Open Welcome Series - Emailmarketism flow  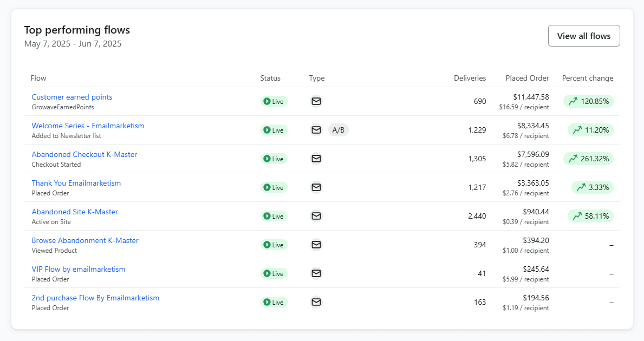(x=88, y=126)
